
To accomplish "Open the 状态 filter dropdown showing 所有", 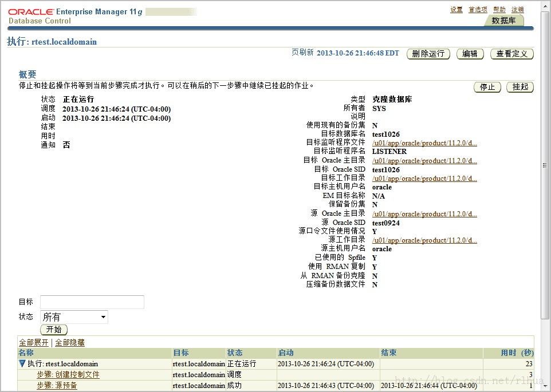I will [x=74, y=317].
